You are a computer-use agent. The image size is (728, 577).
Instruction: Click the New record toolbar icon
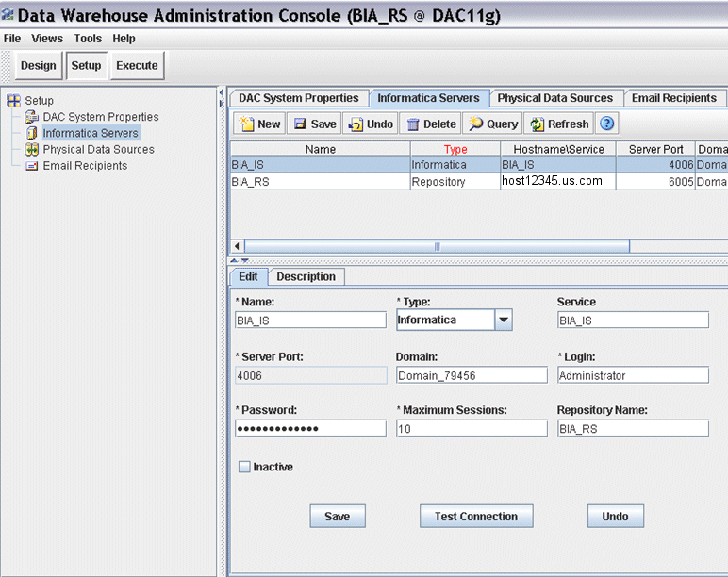pos(246,124)
